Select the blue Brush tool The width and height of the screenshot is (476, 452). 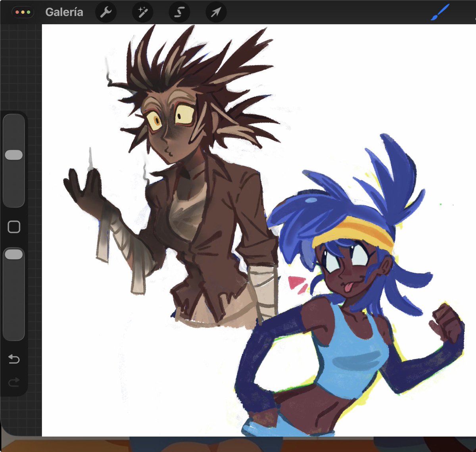point(440,13)
